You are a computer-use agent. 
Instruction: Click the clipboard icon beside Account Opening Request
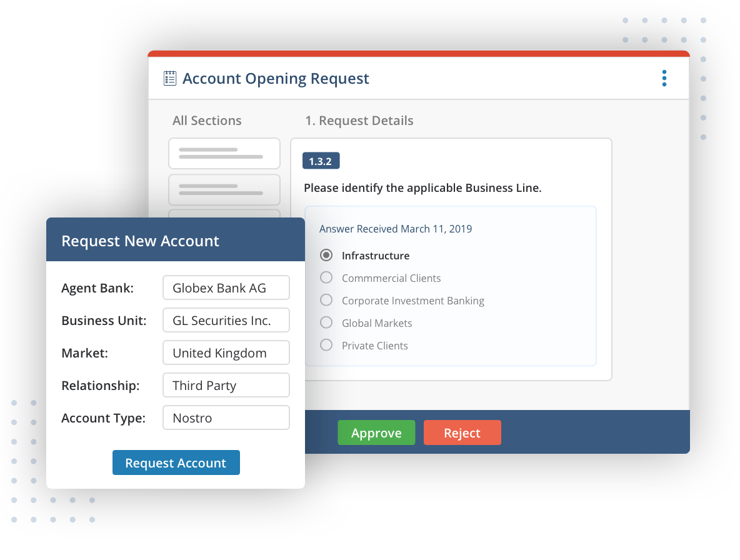pos(169,77)
